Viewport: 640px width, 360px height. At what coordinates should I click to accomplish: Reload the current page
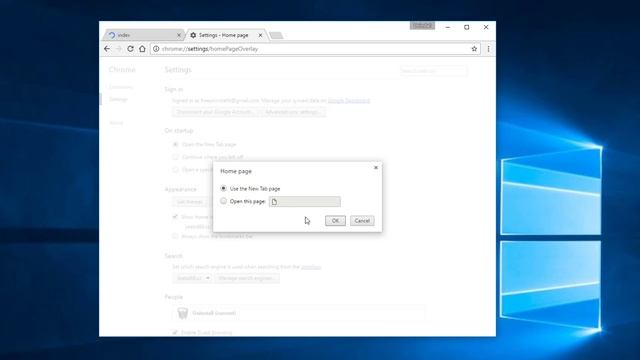130,49
